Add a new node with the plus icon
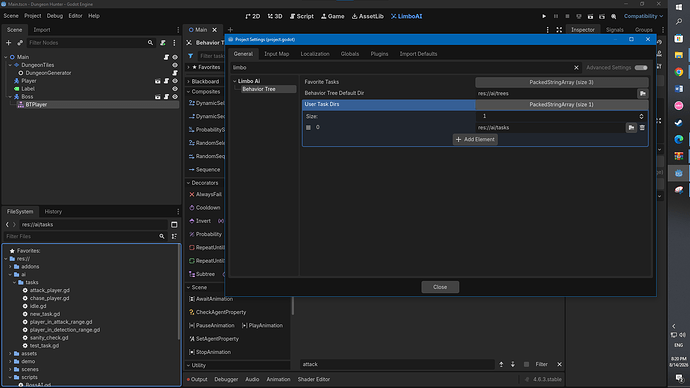Image resolution: width=690 pixels, height=388 pixels. click(x=8, y=43)
